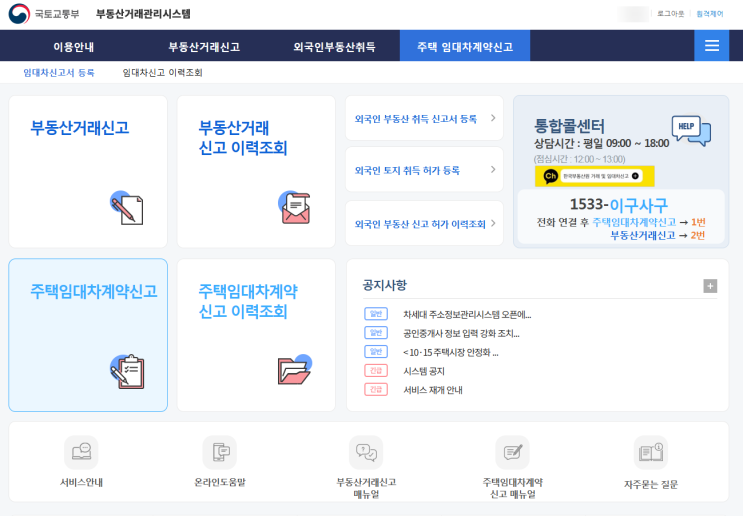This screenshot has width=743, height=516.
Task: Open the 주택임대차계약신고 card title
Action: coord(94,291)
